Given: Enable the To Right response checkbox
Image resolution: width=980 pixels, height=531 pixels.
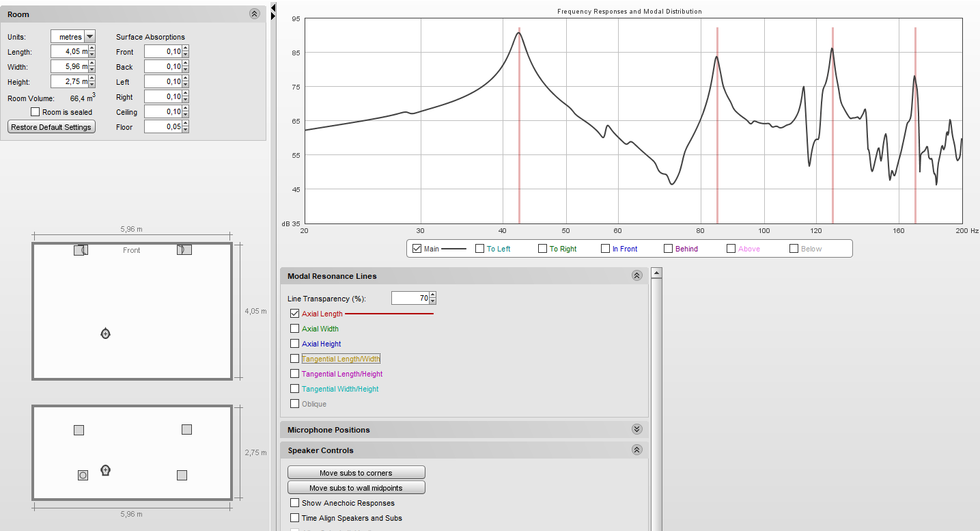Looking at the screenshot, I should click(x=542, y=249).
